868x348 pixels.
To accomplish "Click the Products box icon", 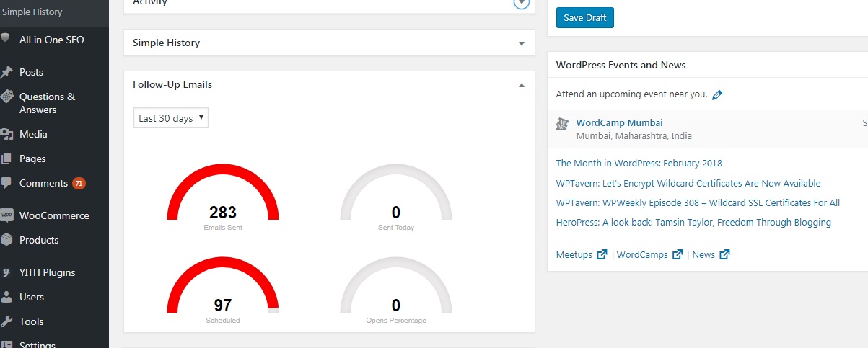I will coord(6,240).
